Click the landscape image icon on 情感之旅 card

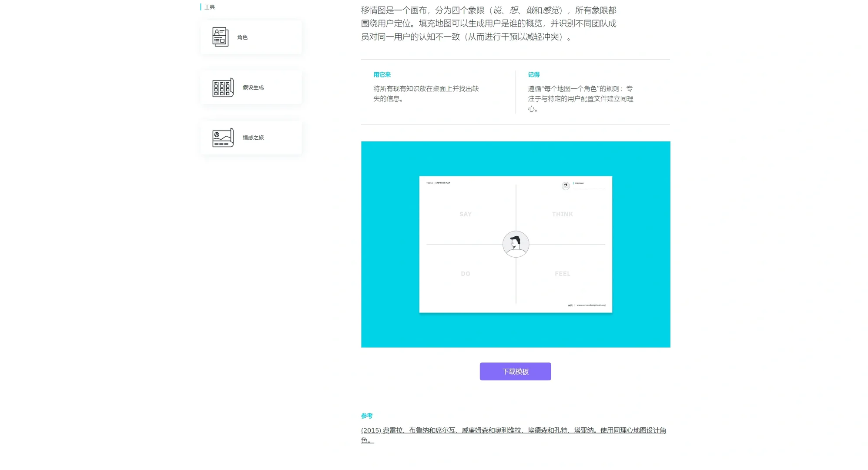point(221,138)
